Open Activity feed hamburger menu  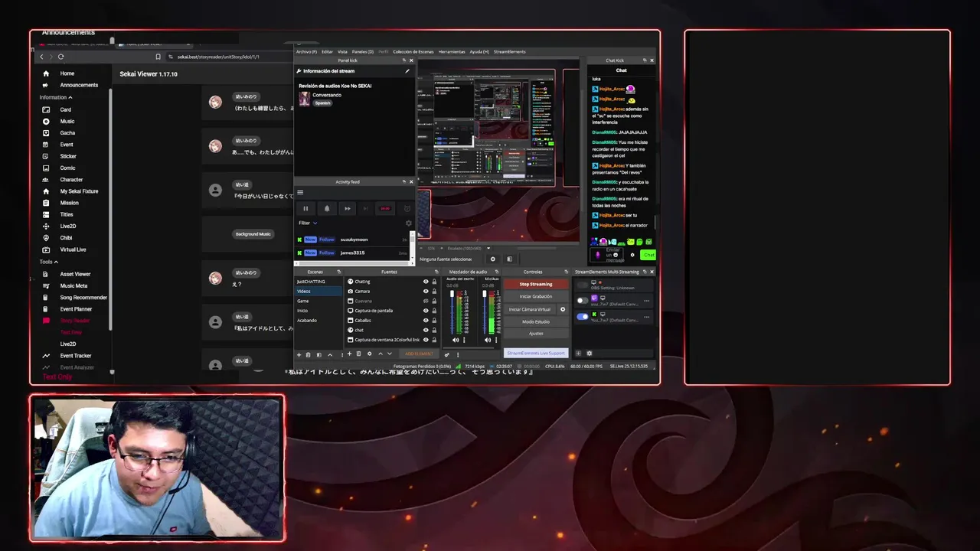click(300, 192)
